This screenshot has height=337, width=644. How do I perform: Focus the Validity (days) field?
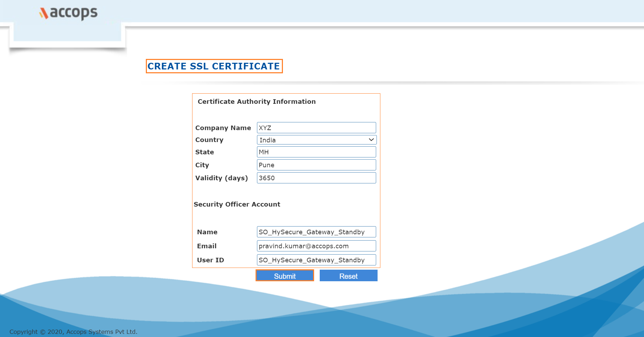(x=316, y=178)
